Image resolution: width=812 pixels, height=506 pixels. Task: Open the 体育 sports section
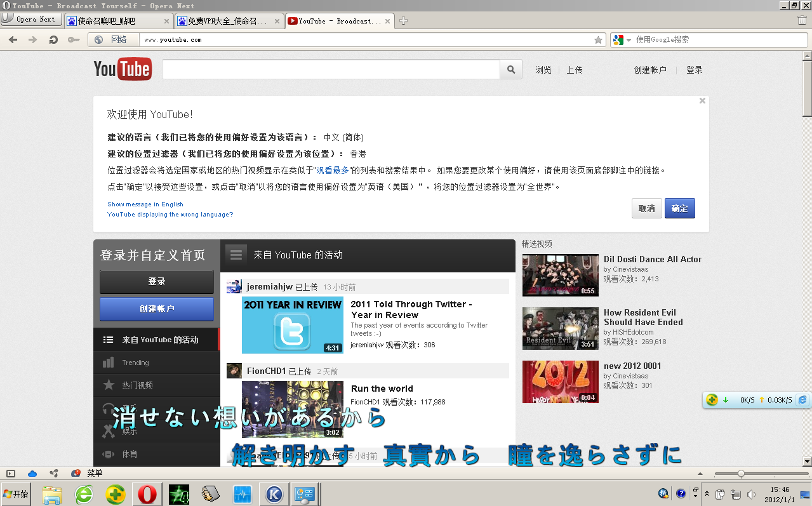[129, 454]
